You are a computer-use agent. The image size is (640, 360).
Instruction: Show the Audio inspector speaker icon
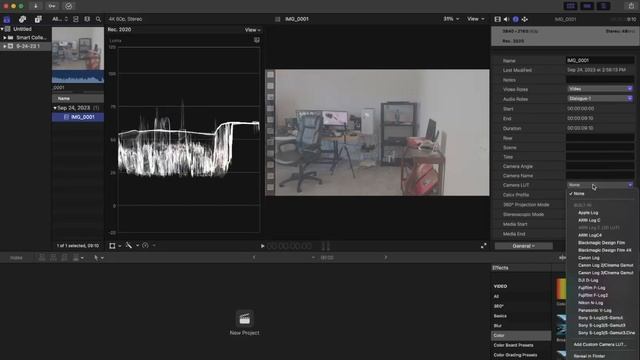coord(507,19)
